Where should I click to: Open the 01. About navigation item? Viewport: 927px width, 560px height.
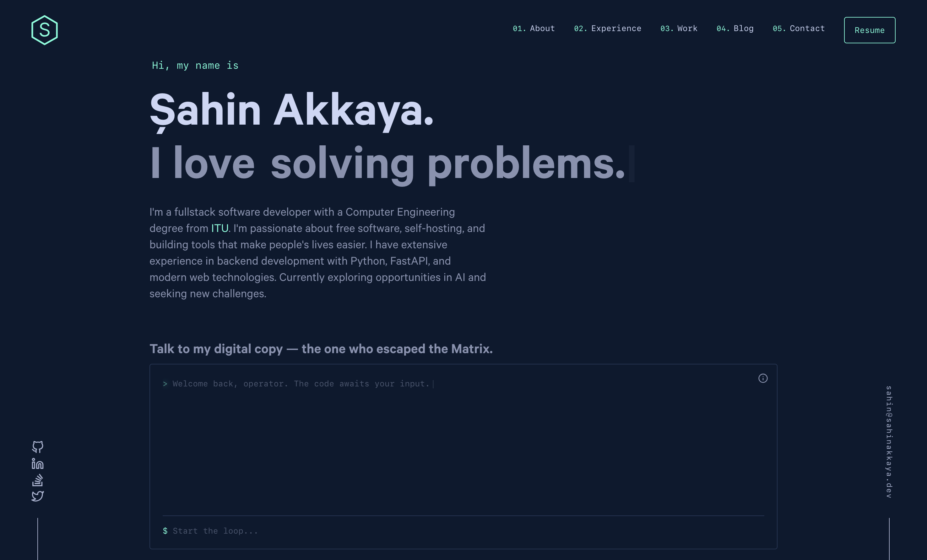[534, 28]
